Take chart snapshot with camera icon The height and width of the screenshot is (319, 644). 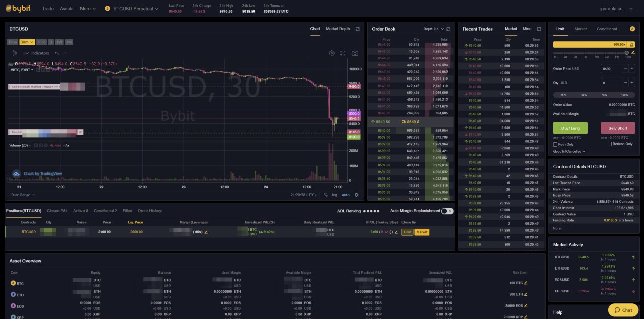pyautogui.click(x=355, y=53)
